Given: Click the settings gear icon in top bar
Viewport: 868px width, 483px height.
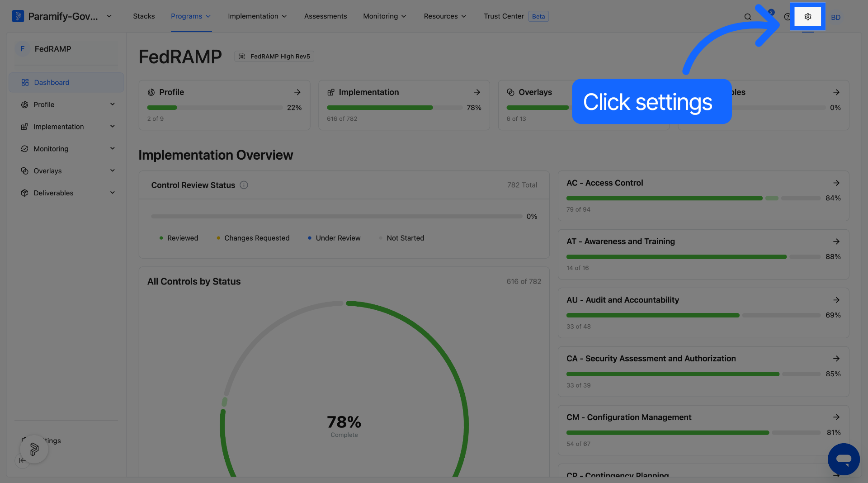Looking at the screenshot, I should point(807,17).
